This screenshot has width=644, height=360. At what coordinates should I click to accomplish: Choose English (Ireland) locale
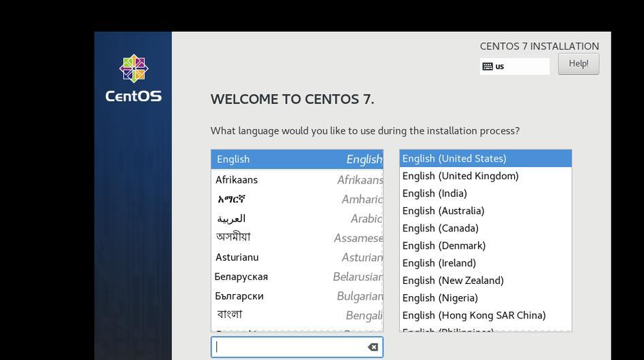[x=486, y=263]
